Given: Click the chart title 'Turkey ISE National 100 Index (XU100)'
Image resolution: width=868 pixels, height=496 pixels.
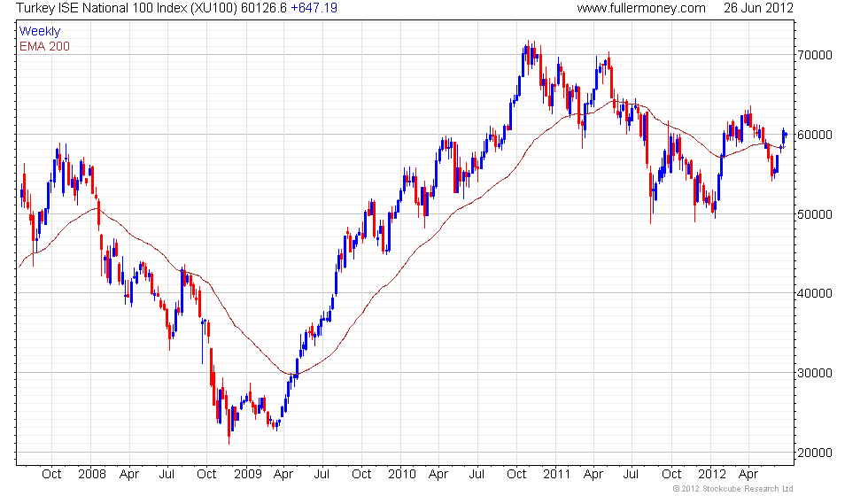Looking at the screenshot, I should [127, 8].
